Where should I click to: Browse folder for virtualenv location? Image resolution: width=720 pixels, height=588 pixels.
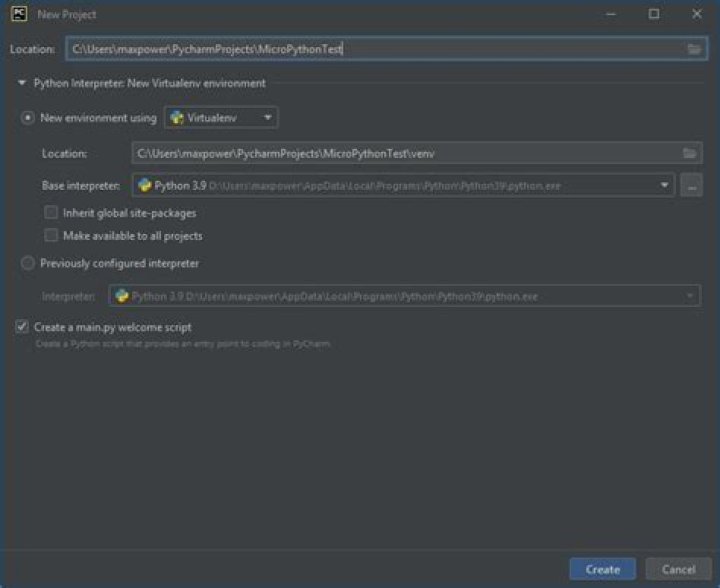tap(689, 153)
